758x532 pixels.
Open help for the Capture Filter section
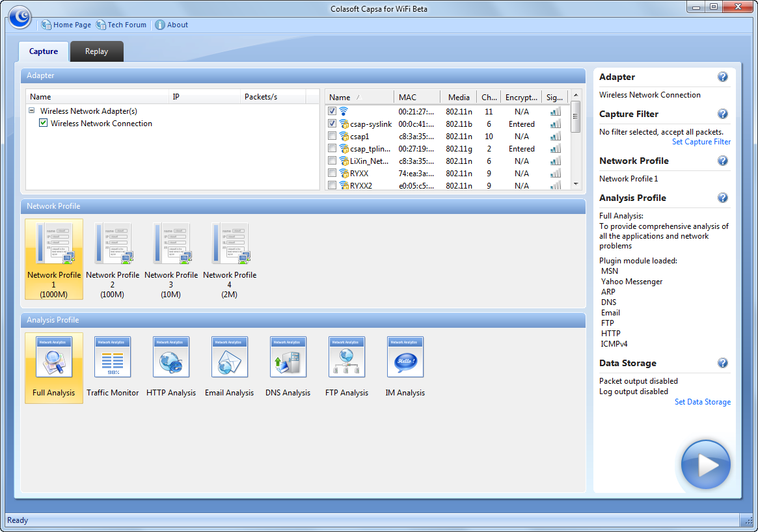tap(723, 114)
